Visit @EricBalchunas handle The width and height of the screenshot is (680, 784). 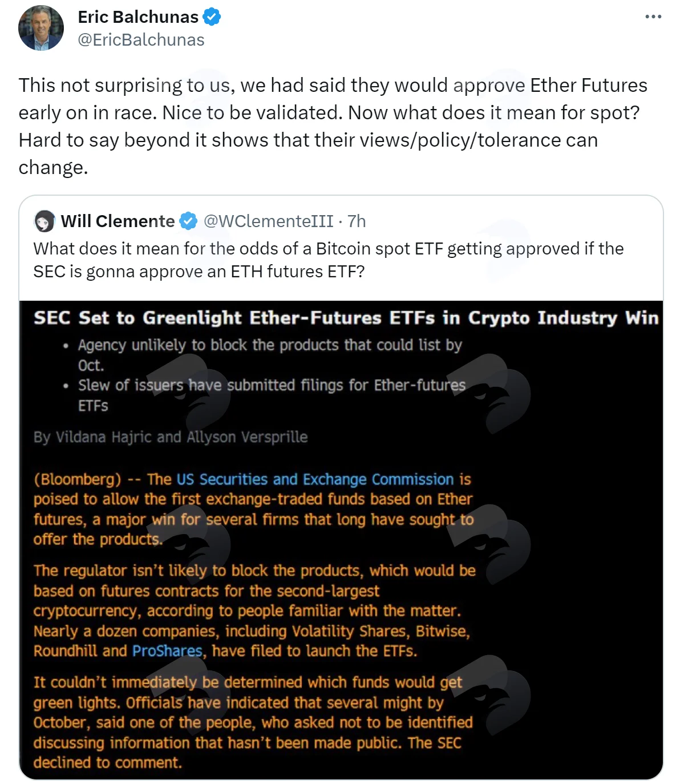pyautogui.click(x=141, y=40)
